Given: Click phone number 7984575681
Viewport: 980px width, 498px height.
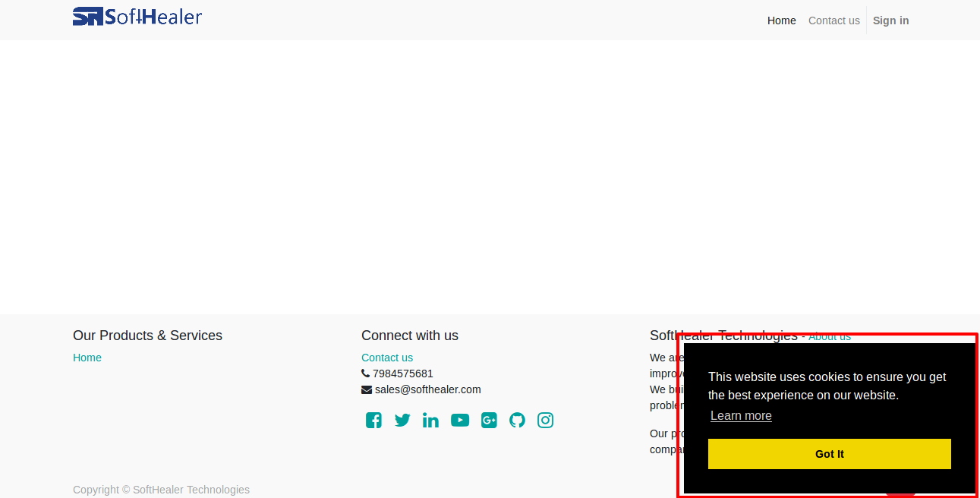Looking at the screenshot, I should [403, 373].
